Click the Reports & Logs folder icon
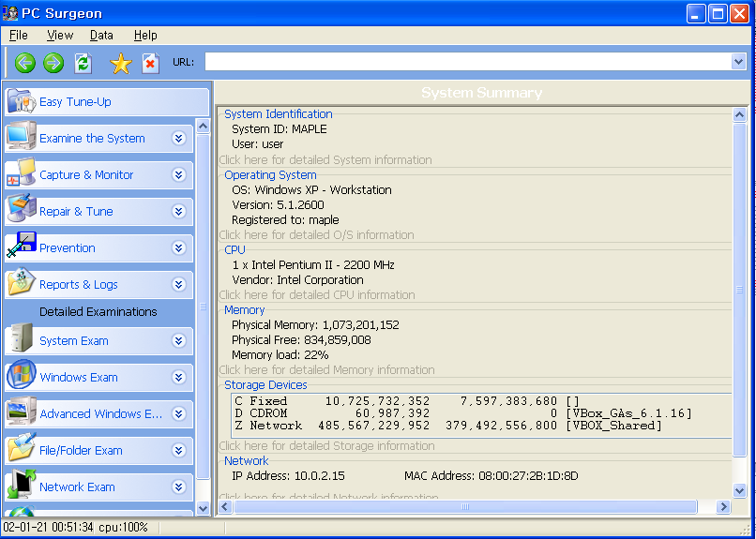The width and height of the screenshot is (756, 539). point(22,282)
